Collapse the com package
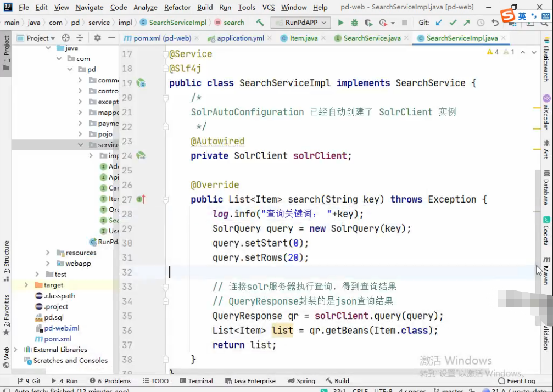553x392 pixels. pos(59,59)
